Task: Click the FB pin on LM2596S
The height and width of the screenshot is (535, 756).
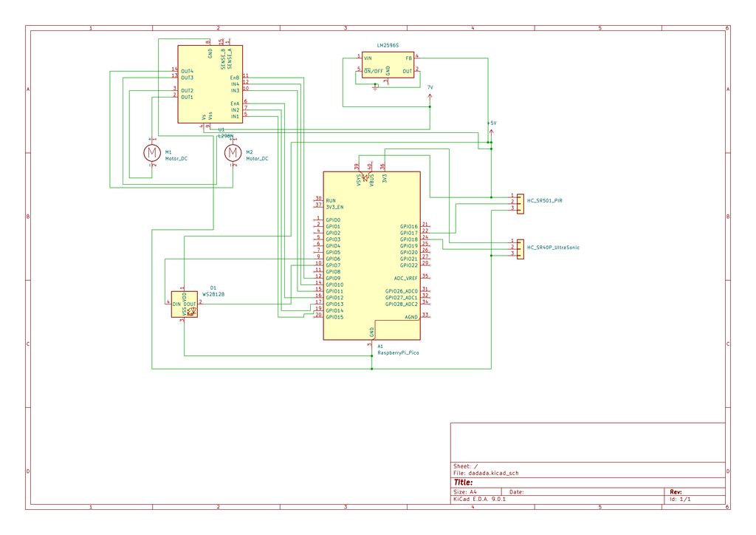Action: (x=408, y=58)
